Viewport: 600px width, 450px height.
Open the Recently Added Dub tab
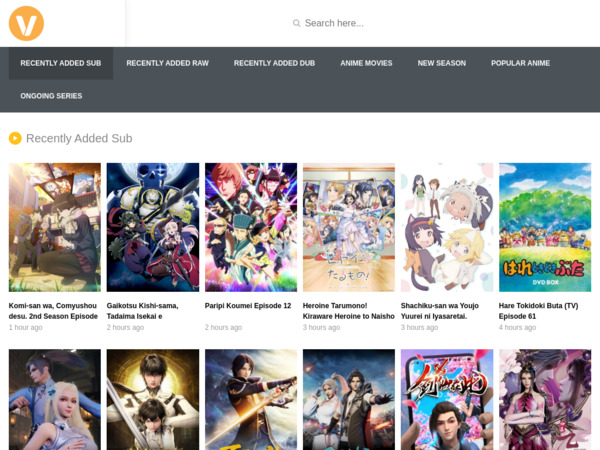(x=274, y=63)
